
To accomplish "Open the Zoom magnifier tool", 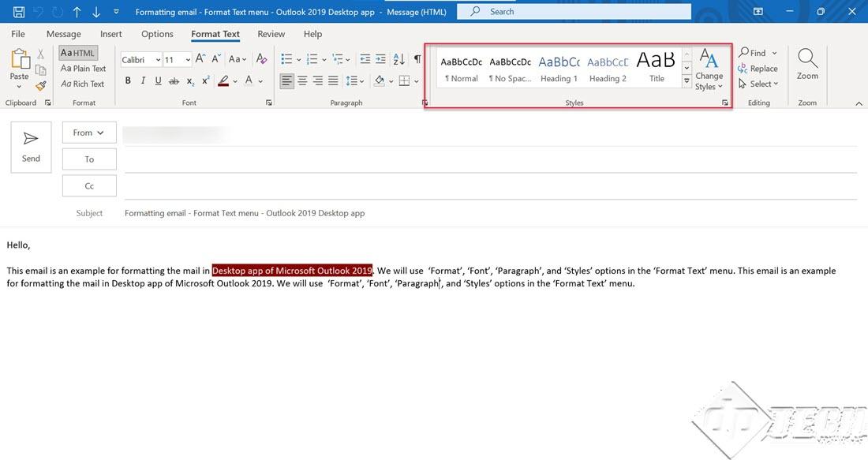I will point(807,64).
